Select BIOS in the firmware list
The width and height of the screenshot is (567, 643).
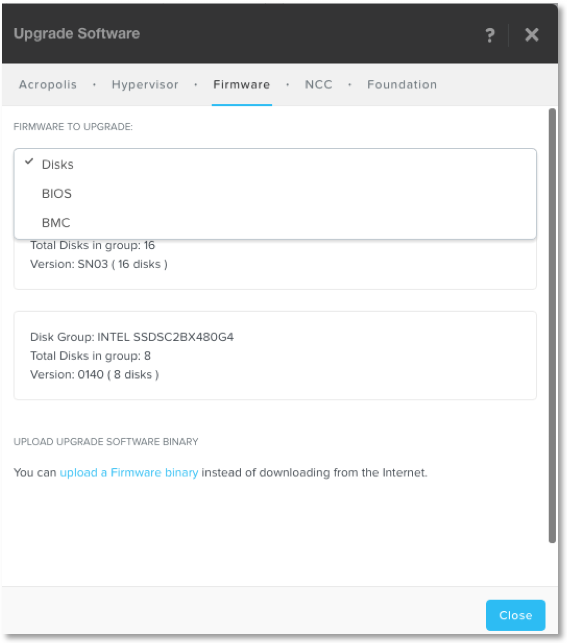coord(275,194)
